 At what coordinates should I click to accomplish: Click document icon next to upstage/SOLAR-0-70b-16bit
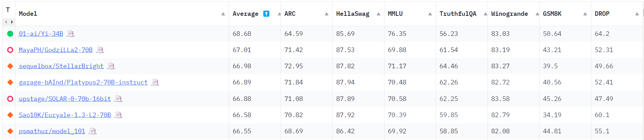coord(119,99)
